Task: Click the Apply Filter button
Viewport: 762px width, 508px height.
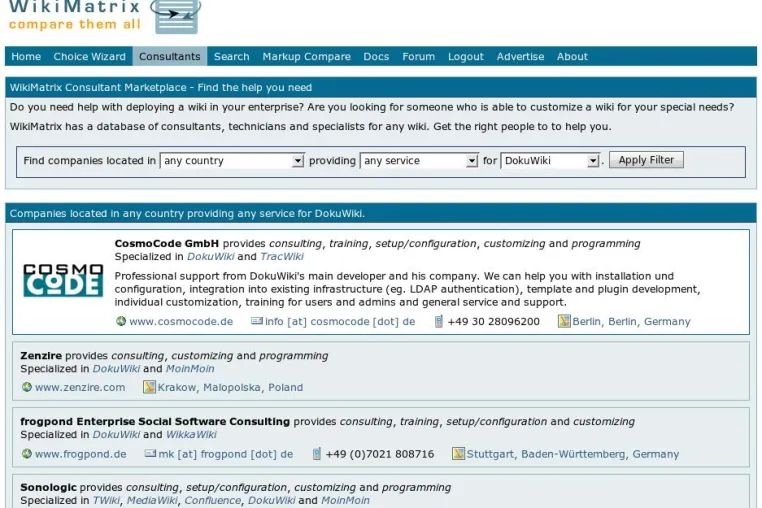Action: point(646,160)
